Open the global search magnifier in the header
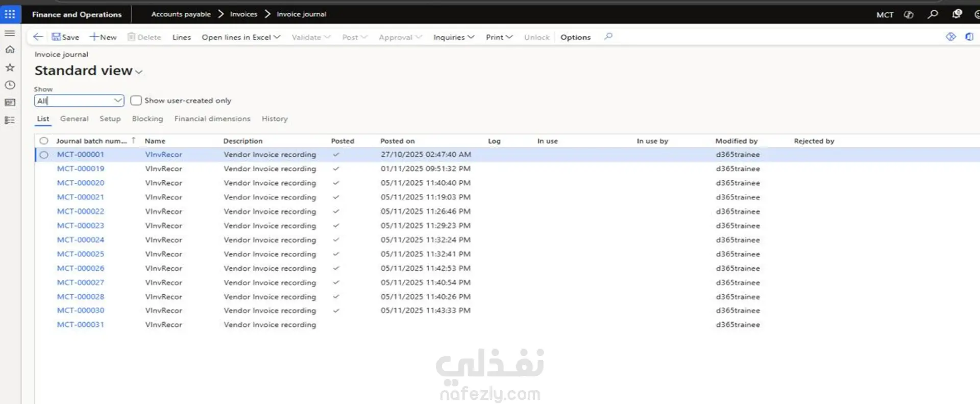The height and width of the screenshot is (404, 980). tap(933, 14)
